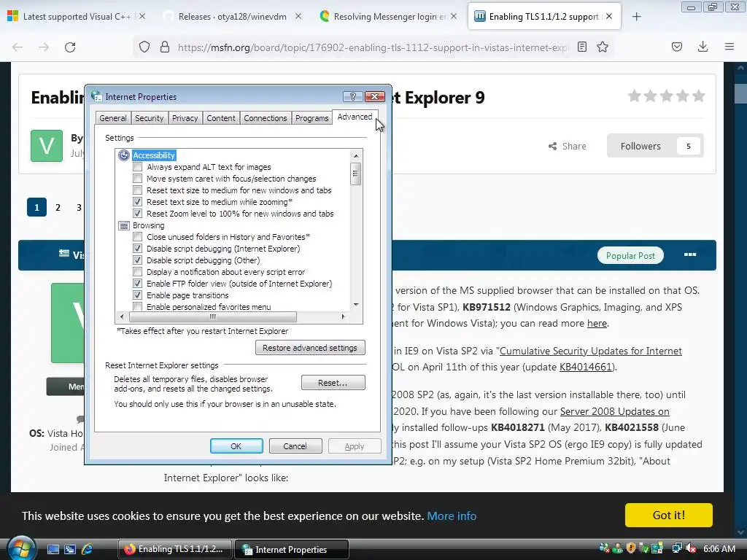Check Display a notification about every script error
This screenshot has height=560, width=747.
[138, 272]
